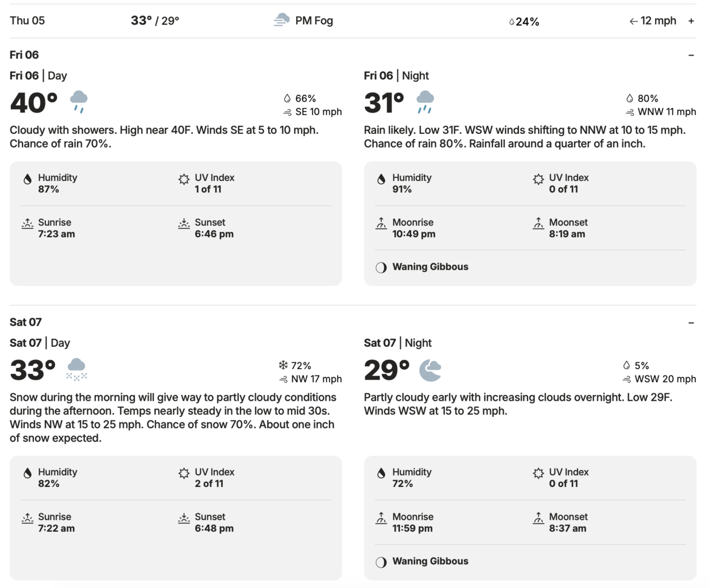Collapse the Sat 07 forecast section

coord(691,323)
